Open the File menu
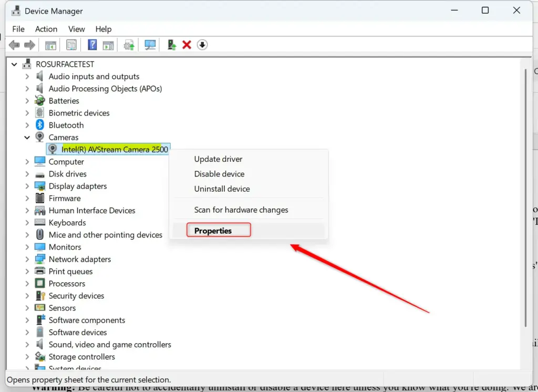Image resolution: width=538 pixels, height=392 pixels. 18,29
